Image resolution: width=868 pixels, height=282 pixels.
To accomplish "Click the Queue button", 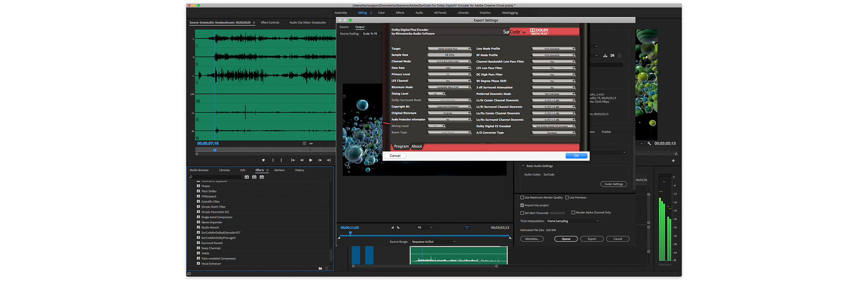I will coord(566,239).
